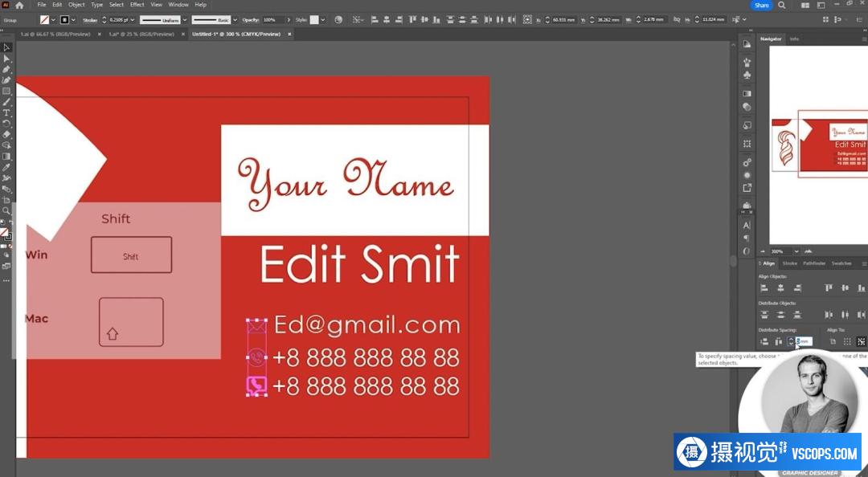Click the Distribute Spacing value field
The height and width of the screenshot is (477, 868).
pos(804,342)
